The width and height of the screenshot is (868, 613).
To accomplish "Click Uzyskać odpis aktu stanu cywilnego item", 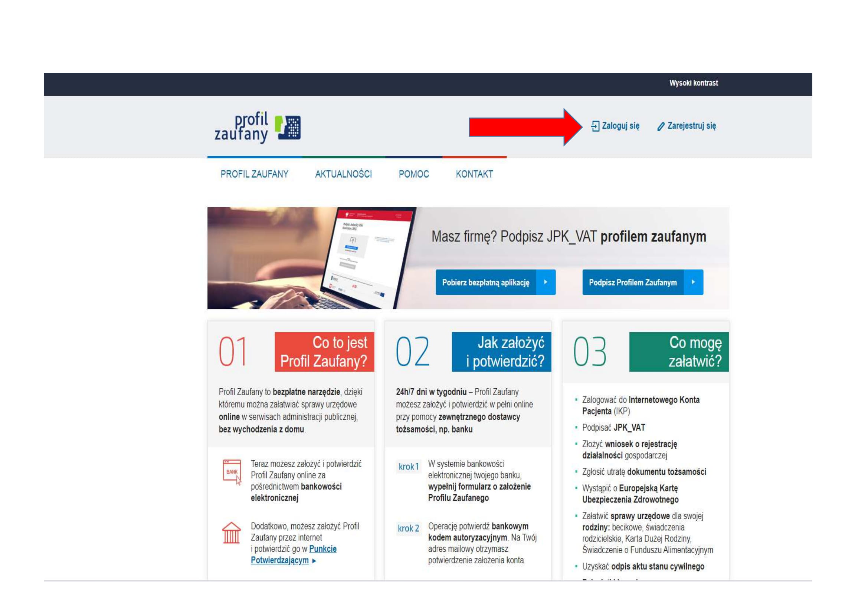I will (x=643, y=567).
